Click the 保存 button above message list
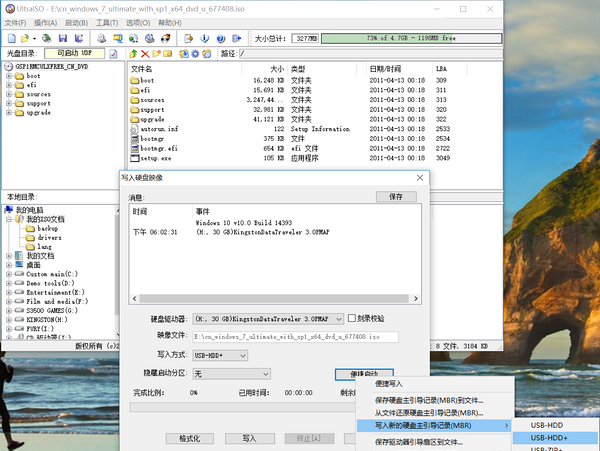600x451 pixels. tap(396, 197)
